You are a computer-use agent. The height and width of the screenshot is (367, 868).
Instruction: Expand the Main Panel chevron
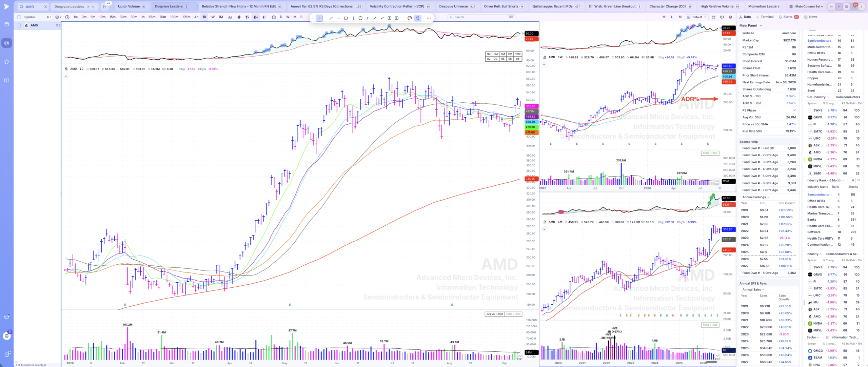[x=761, y=26]
